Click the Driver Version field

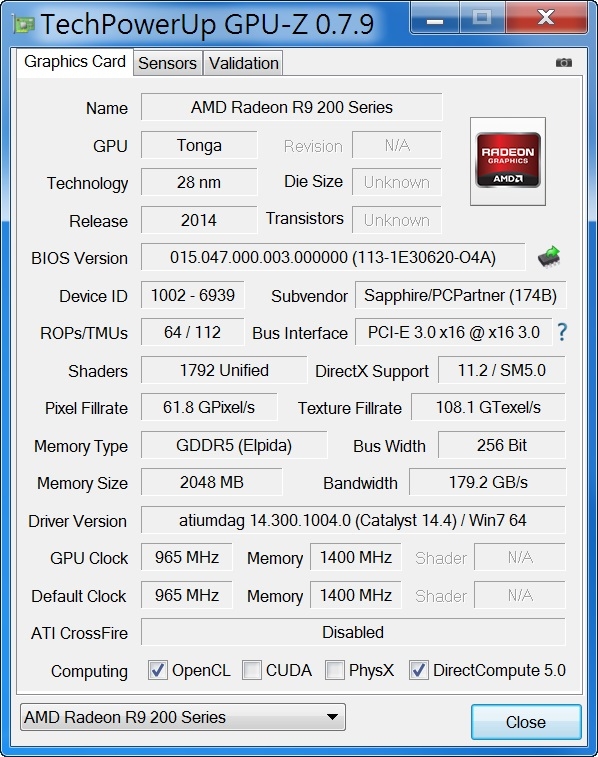(353, 520)
